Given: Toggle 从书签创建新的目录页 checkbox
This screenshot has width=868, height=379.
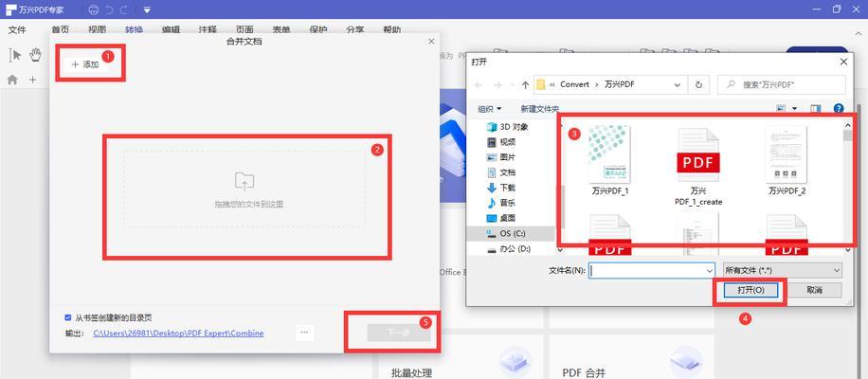Looking at the screenshot, I should (67, 317).
